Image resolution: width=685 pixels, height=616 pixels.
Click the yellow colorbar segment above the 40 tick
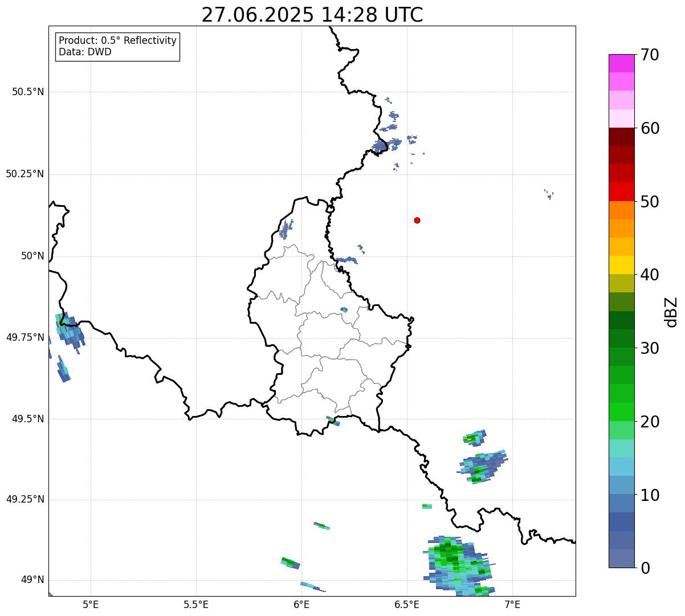point(621,266)
